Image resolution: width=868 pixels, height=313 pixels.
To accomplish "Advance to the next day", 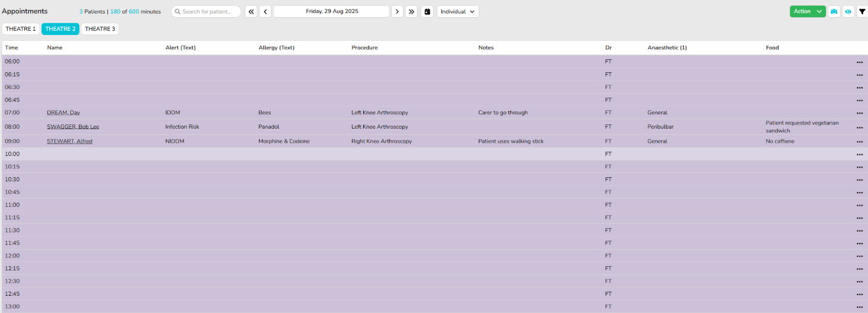I will [x=397, y=11].
